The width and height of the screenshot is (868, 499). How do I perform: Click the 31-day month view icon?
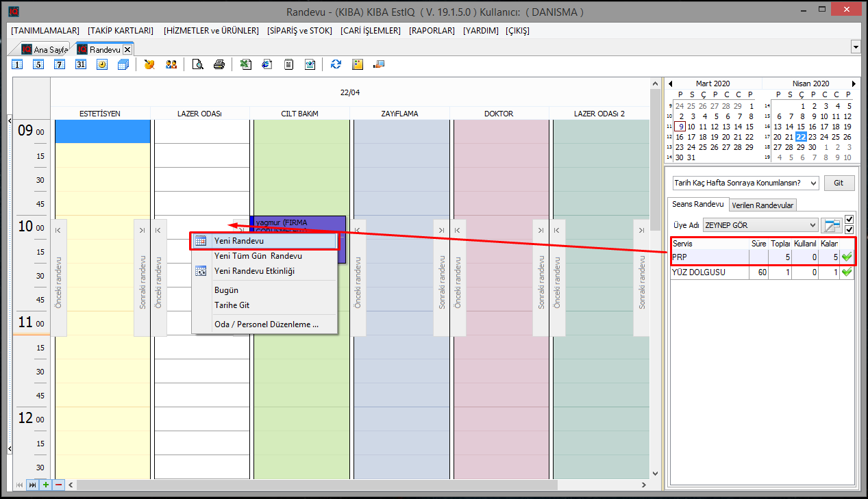click(x=81, y=64)
